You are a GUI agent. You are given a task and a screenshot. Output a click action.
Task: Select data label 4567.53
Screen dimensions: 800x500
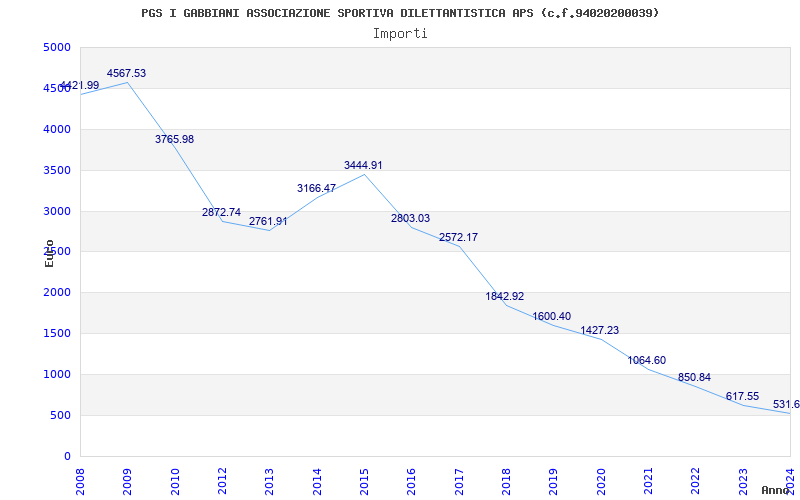[x=126, y=73]
